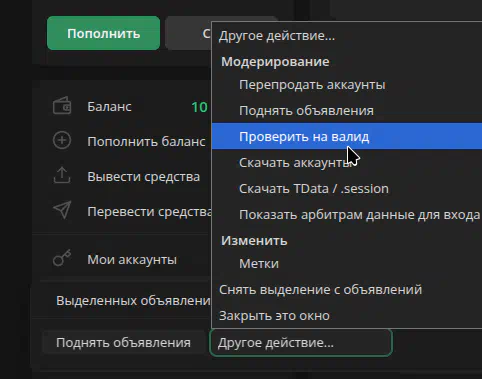The image size is (482, 379).
Task: Choose Закрыть это окно option
Action: click(347, 316)
